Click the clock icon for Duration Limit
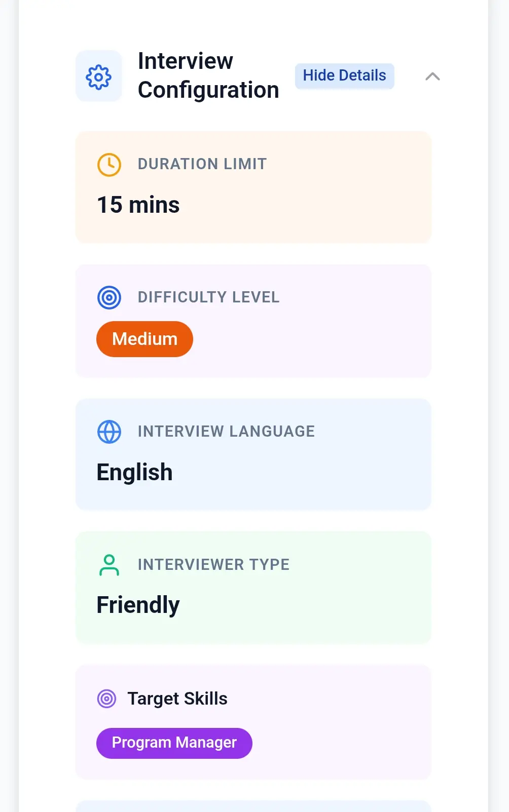509x812 pixels. (109, 165)
